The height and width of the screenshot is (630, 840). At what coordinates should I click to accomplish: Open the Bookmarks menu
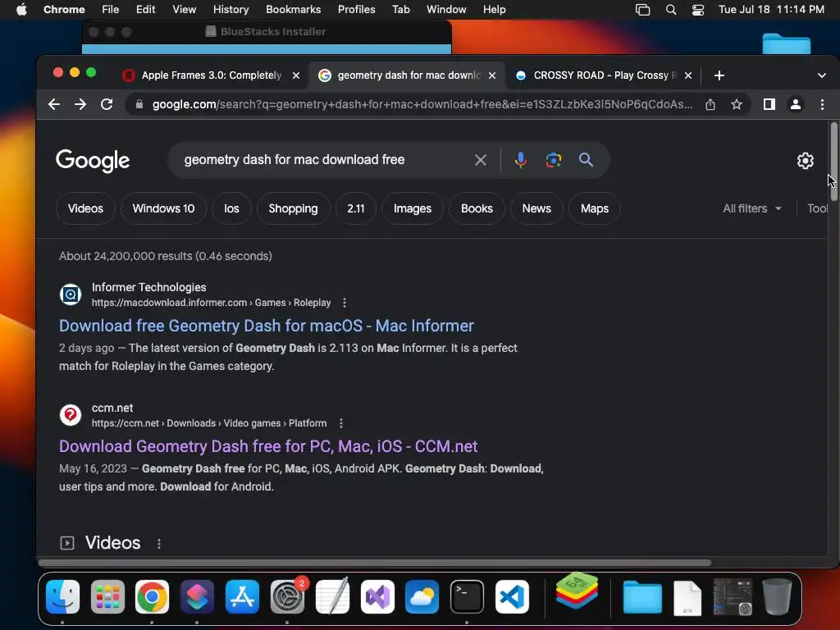[x=293, y=10]
